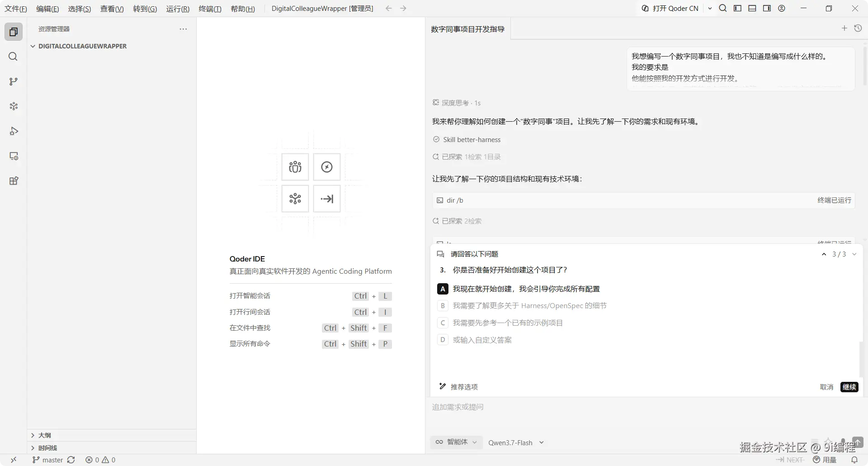Viewport: 868px width, 466px height.
Task: Click the 取消 button
Action: click(826, 387)
